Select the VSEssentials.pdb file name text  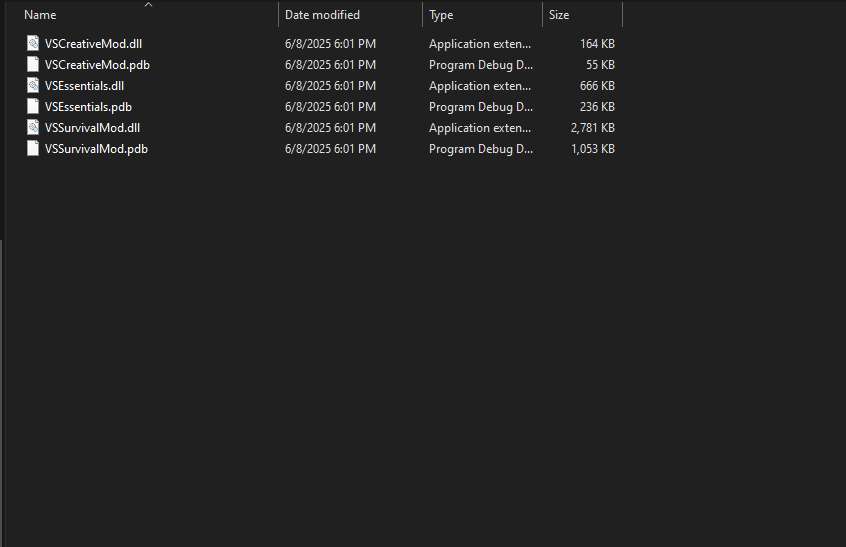[88, 107]
